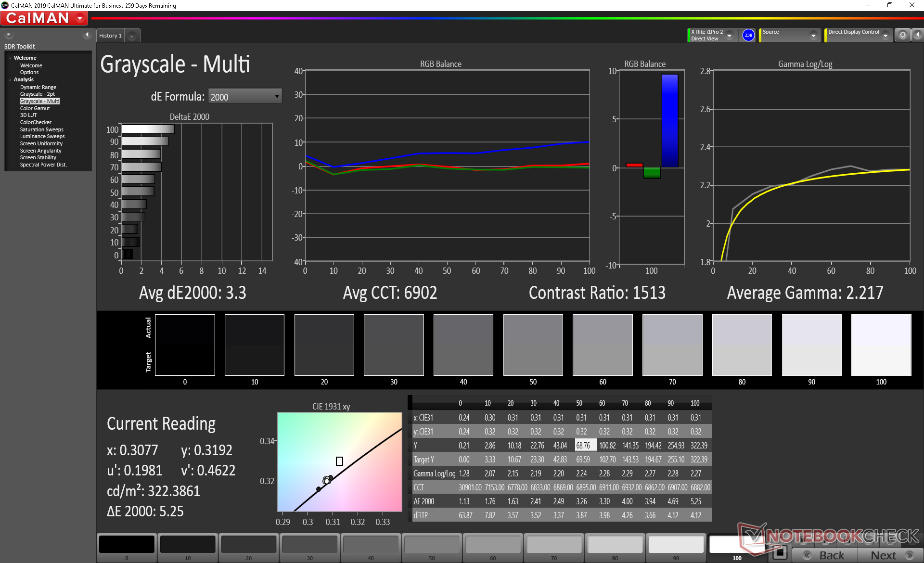Click the stop measurement square icon

[x=780, y=553]
